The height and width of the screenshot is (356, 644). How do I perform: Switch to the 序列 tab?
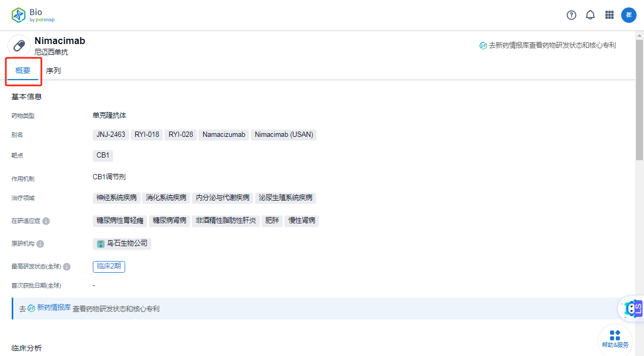[x=53, y=70]
